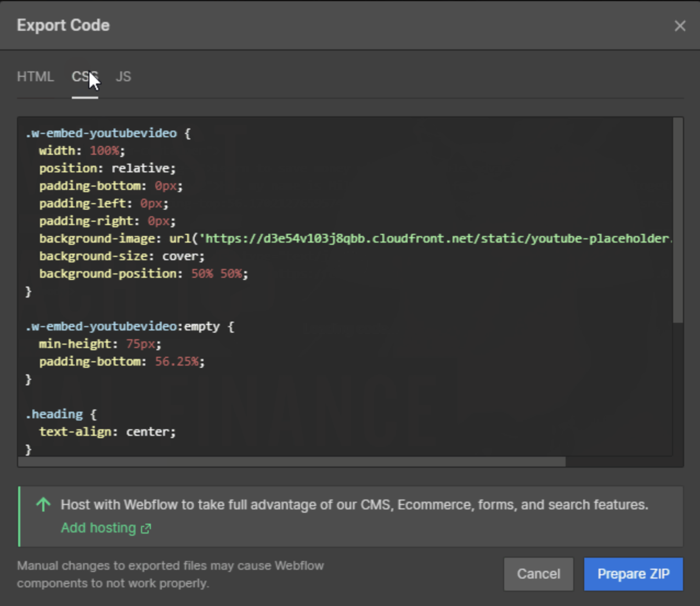The width and height of the screenshot is (700, 606).
Task: Click the horizontal scrollbar below the code
Action: [291, 463]
